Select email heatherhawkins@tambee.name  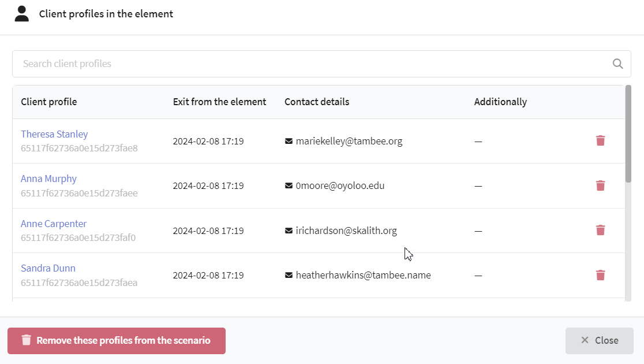click(363, 275)
